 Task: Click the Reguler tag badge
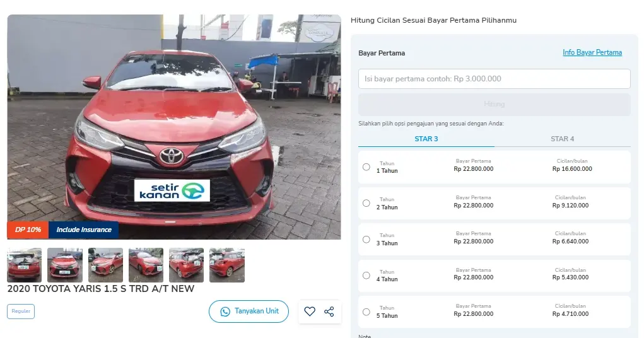pos(21,311)
